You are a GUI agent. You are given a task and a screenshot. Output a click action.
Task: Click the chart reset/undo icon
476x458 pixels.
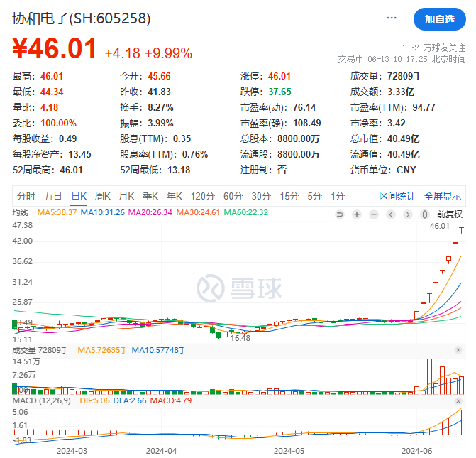(340, 214)
